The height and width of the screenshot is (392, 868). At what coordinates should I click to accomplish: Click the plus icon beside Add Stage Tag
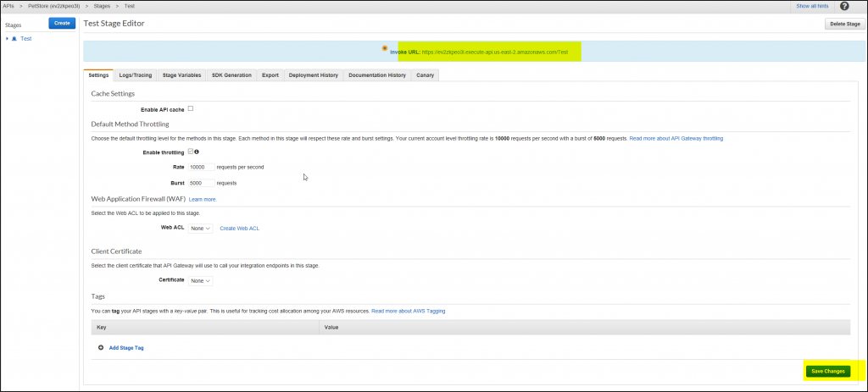click(101, 348)
